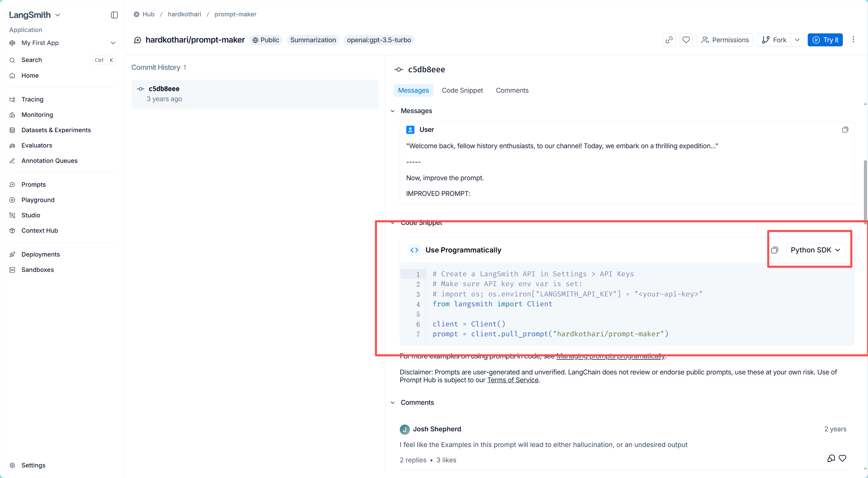This screenshot has height=478, width=868.
Task: Collapse the Code Snippet section
Action: (393, 223)
